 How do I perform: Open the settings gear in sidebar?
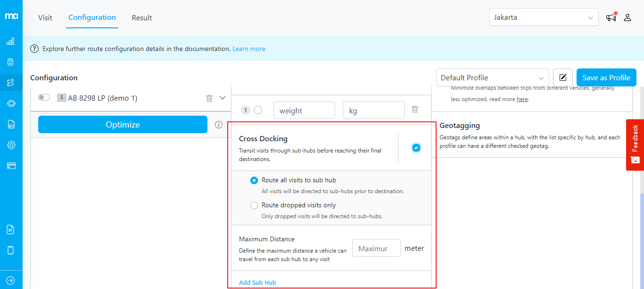[10, 145]
